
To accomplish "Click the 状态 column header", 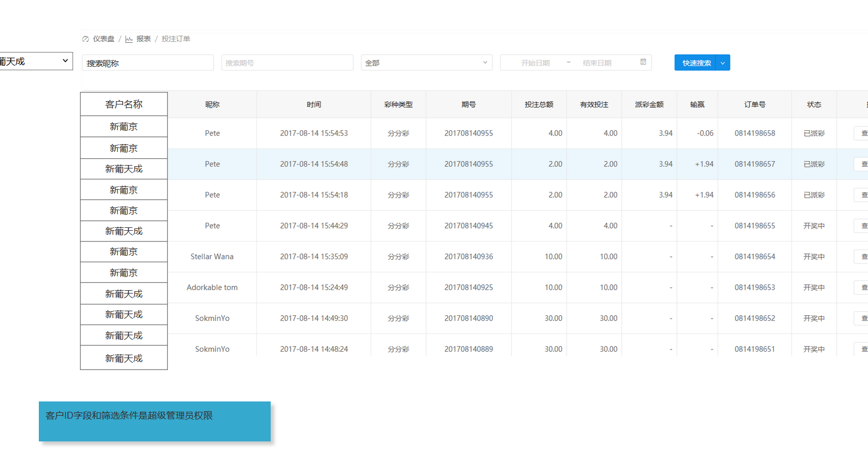I will [814, 105].
